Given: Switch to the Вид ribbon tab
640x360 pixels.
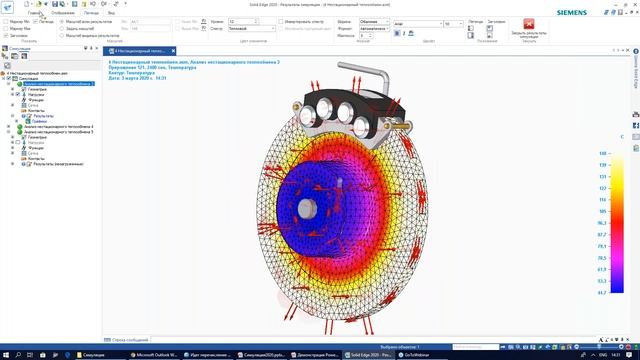Looking at the screenshot, I should tap(111, 13).
